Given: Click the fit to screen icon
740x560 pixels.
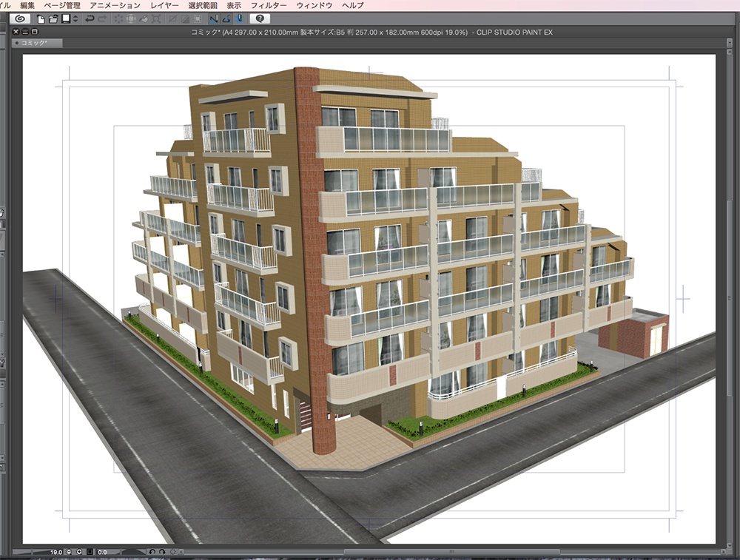Looking at the screenshot, I should tap(90, 552).
